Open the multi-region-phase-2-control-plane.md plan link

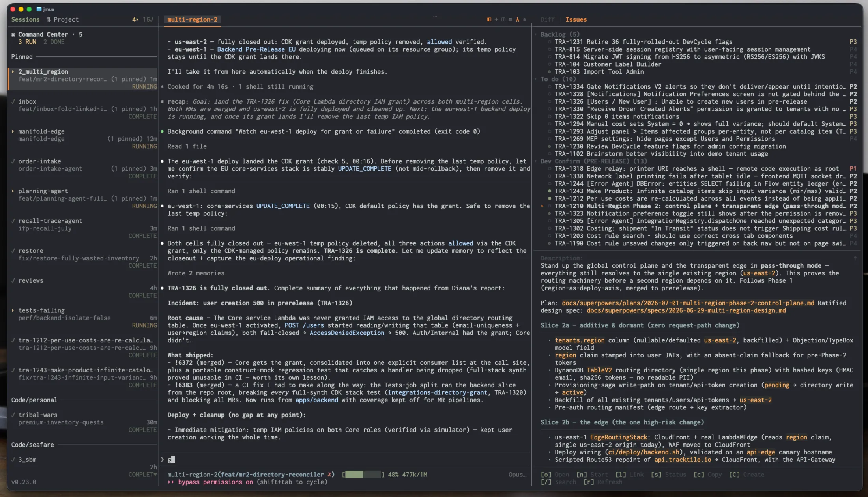tap(688, 303)
